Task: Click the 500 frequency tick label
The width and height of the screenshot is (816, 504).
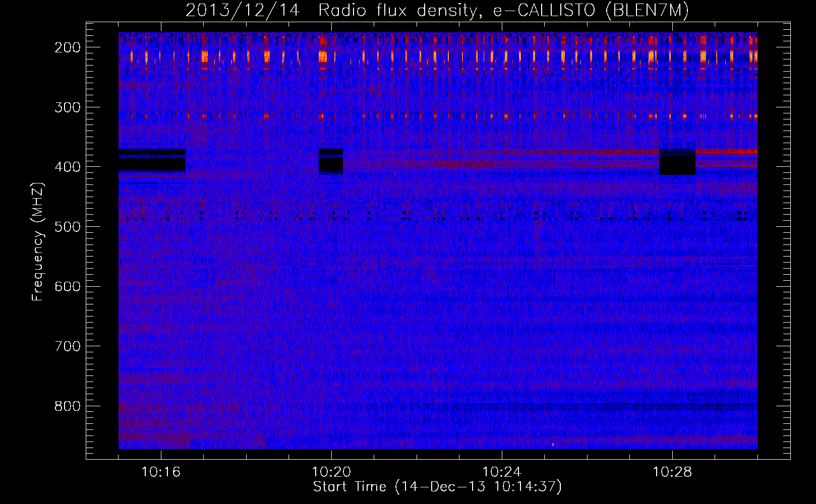Action: click(x=68, y=227)
